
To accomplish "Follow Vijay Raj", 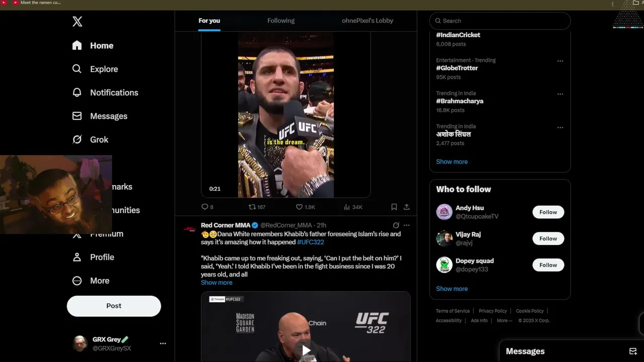I will click(548, 238).
